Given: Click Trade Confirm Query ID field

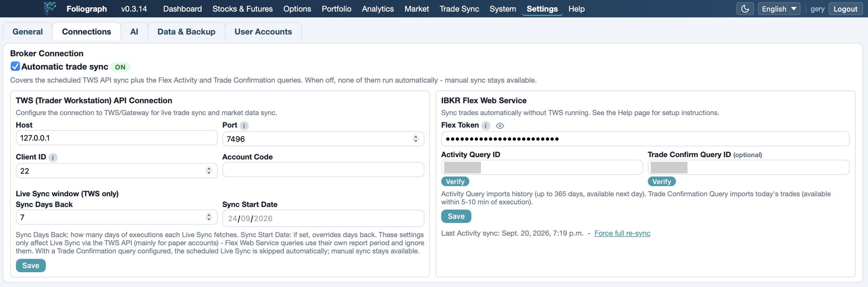Looking at the screenshot, I should pyautogui.click(x=749, y=167).
